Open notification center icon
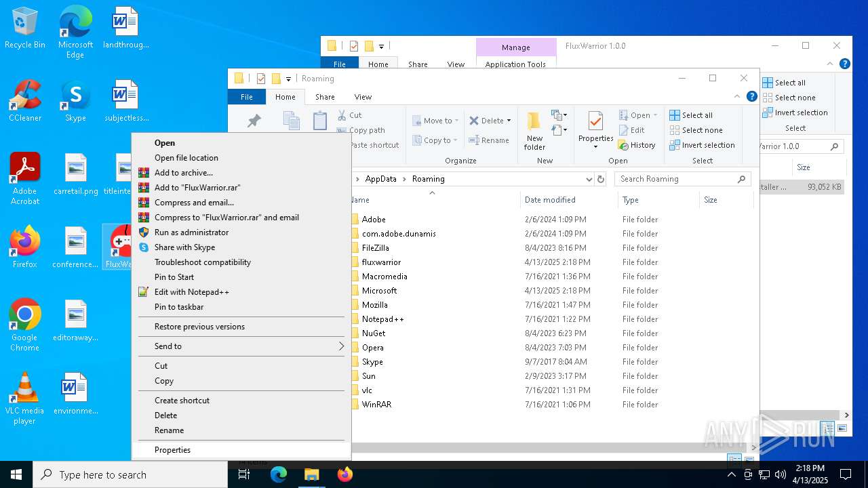The image size is (868, 488). 846,474
